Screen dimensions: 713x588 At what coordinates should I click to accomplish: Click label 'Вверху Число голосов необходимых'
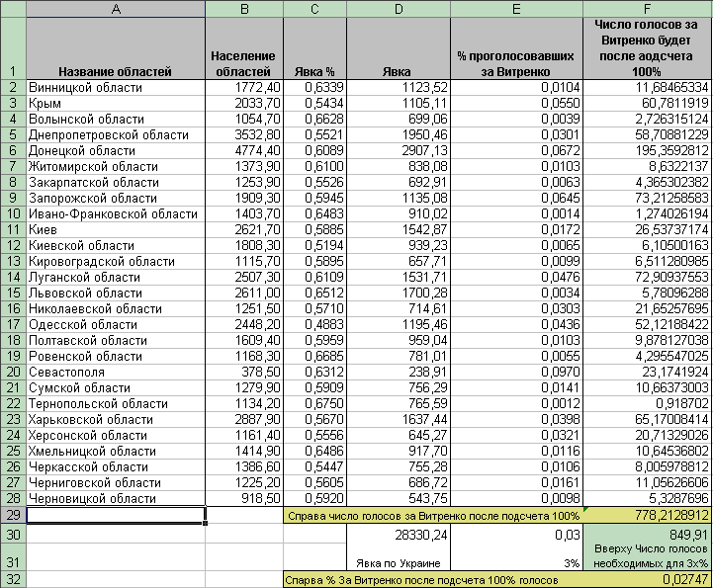(648, 556)
